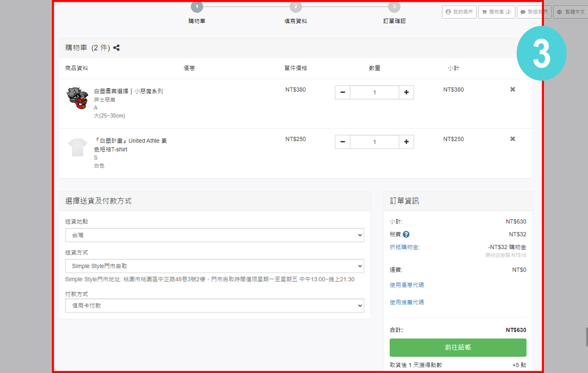Expand the 付款方式 payment method dropdown
Screen dimensions: 588x373
point(215,306)
